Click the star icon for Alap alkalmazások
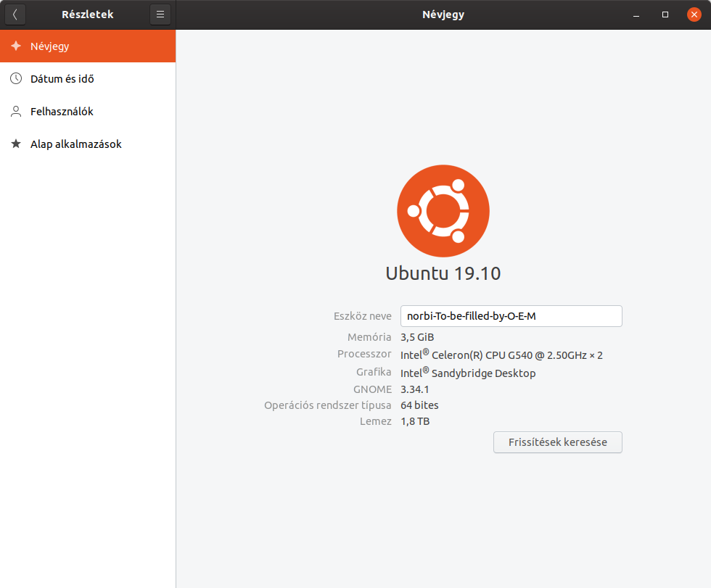 click(16, 144)
